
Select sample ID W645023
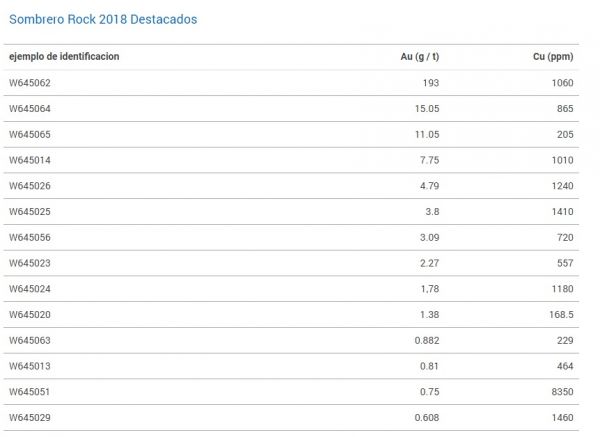coord(30,263)
